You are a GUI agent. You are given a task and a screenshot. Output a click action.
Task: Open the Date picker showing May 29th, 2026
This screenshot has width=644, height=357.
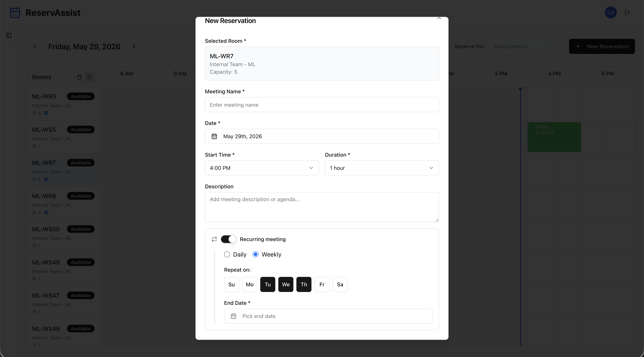pos(322,136)
